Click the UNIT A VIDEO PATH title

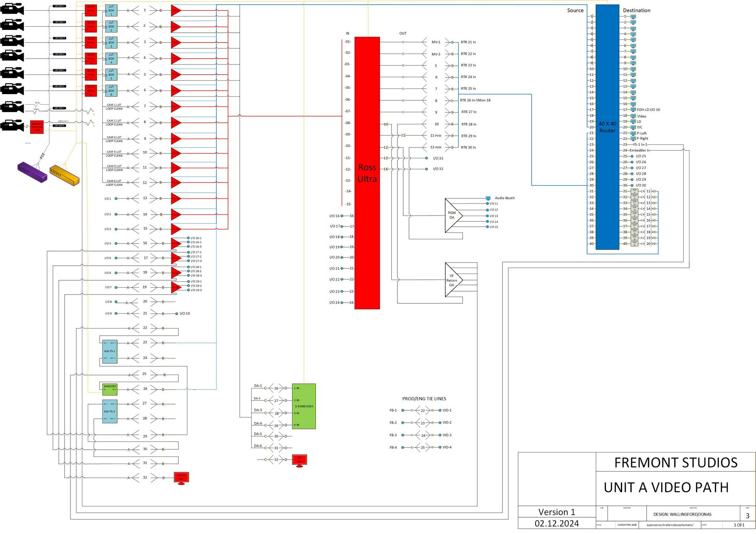point(666,488)
